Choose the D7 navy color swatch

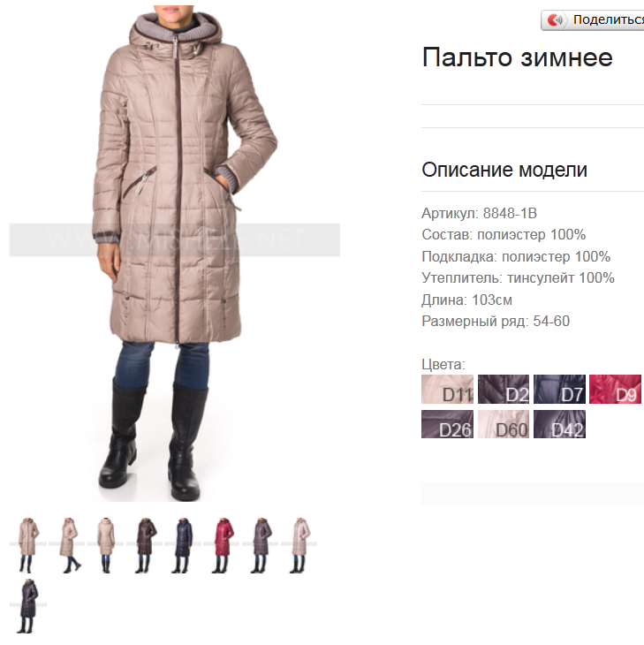[559, 389]
